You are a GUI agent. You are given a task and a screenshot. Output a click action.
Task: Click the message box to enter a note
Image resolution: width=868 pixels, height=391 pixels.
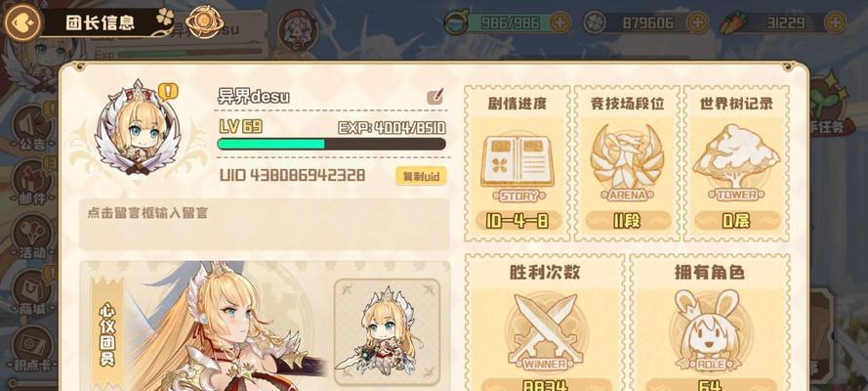[265, 224]
